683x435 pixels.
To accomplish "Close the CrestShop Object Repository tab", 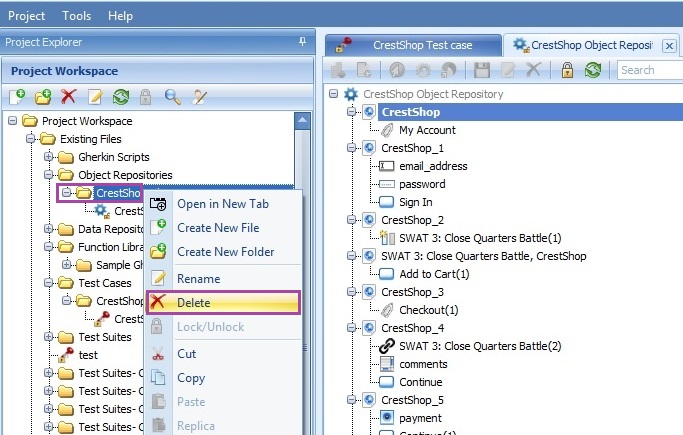I will (x=669, y=46).
